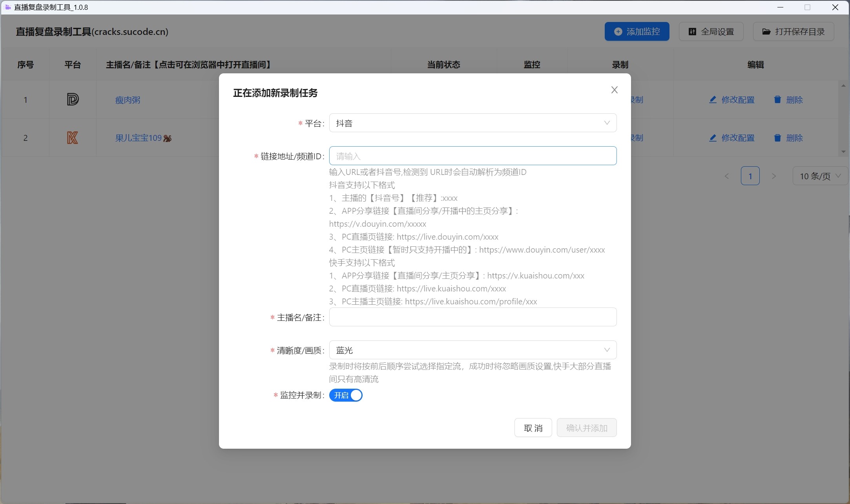
Task: Click hint text https://live.douyin.com/xxxx
Action: coord(447,237)
